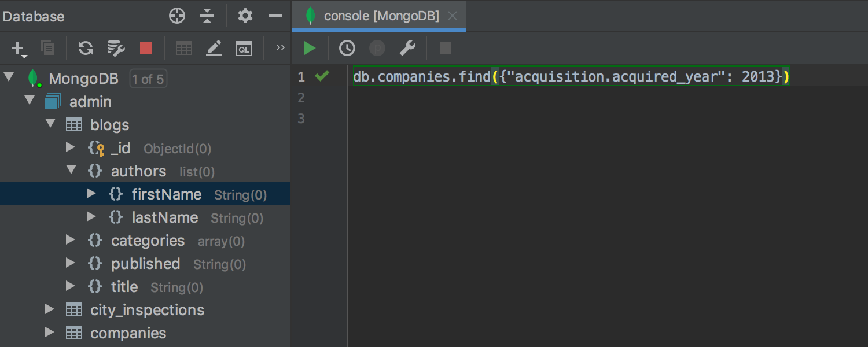Expand the title field node
The image size is (868, 347).
(x=71, y=286)
